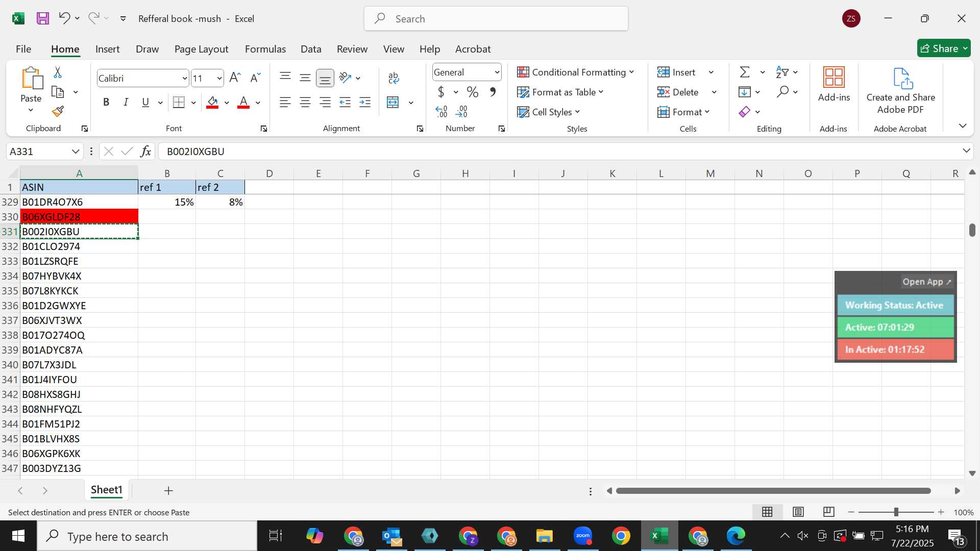
Task: Switch to the Insert tab
Action: click(107, 49)
